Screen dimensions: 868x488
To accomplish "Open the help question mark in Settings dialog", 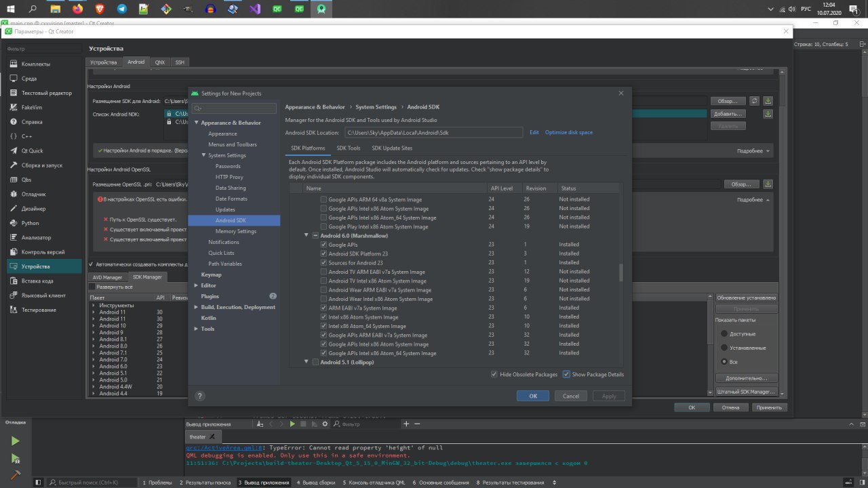I will coord(199,396).
